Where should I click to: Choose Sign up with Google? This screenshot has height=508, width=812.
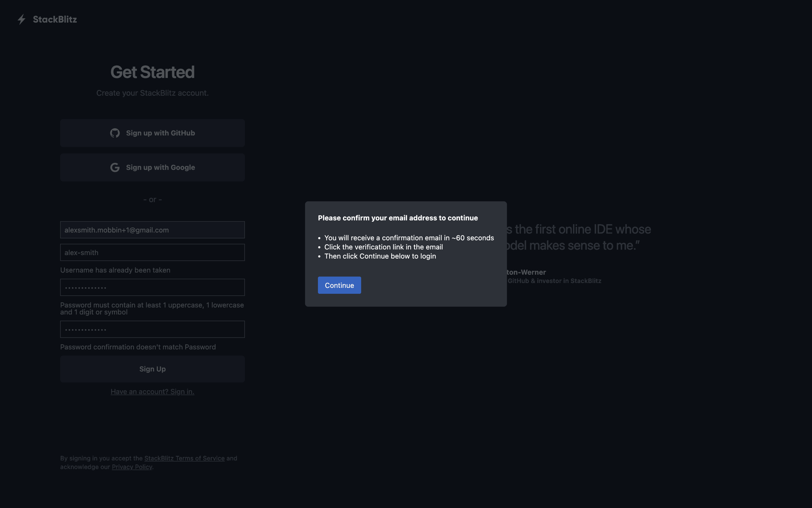[x=152, y=168]
